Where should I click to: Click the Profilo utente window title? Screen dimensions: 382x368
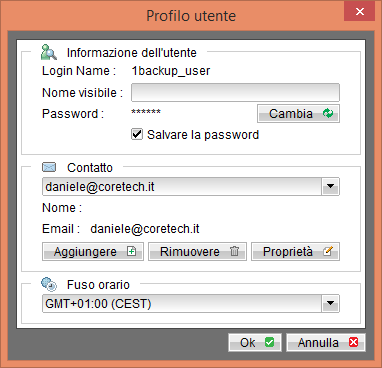click(x=191, y=16)
